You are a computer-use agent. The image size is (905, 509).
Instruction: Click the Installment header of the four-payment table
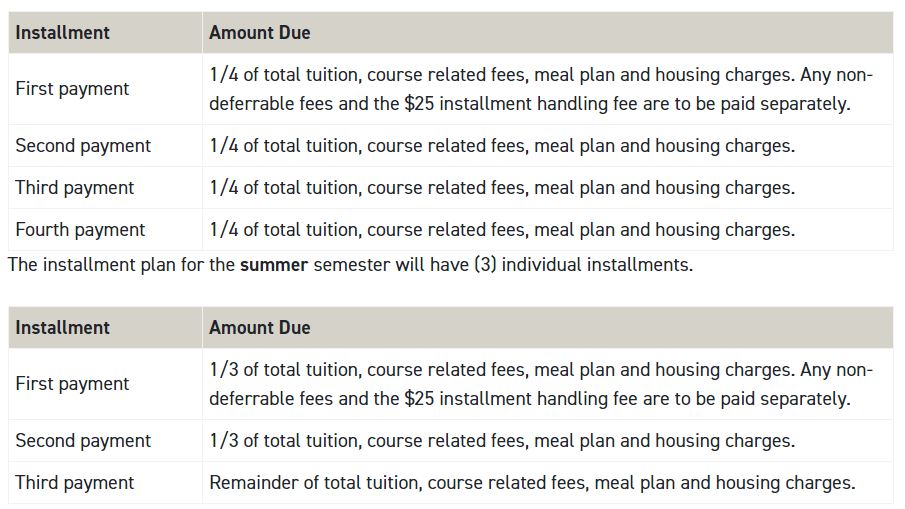(x=62, y=33)
